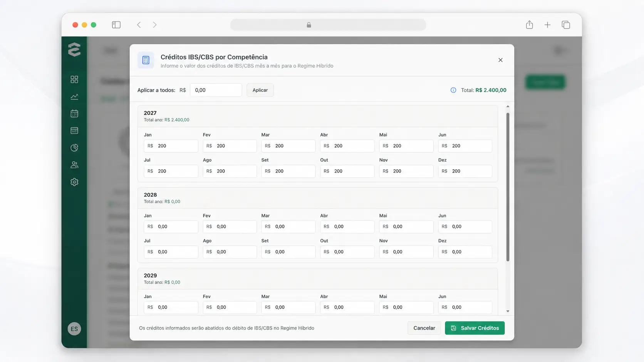Click the 2028 Set value field
This screenshot has width=644, height=362.
click(x=288, y=252)
